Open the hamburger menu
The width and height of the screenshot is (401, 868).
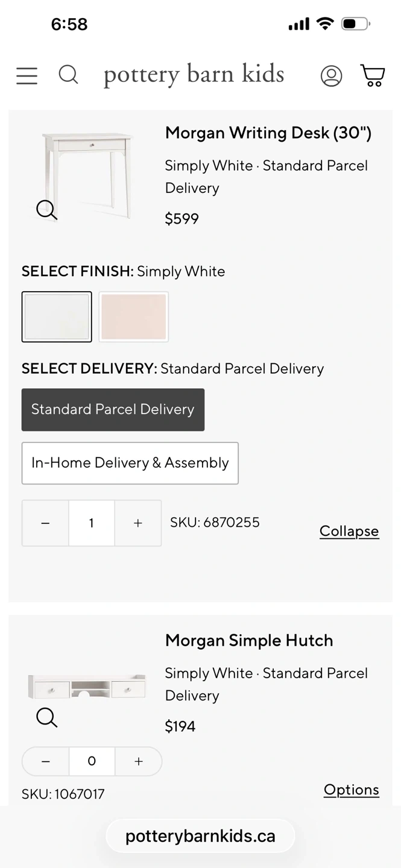pos(27,76)
